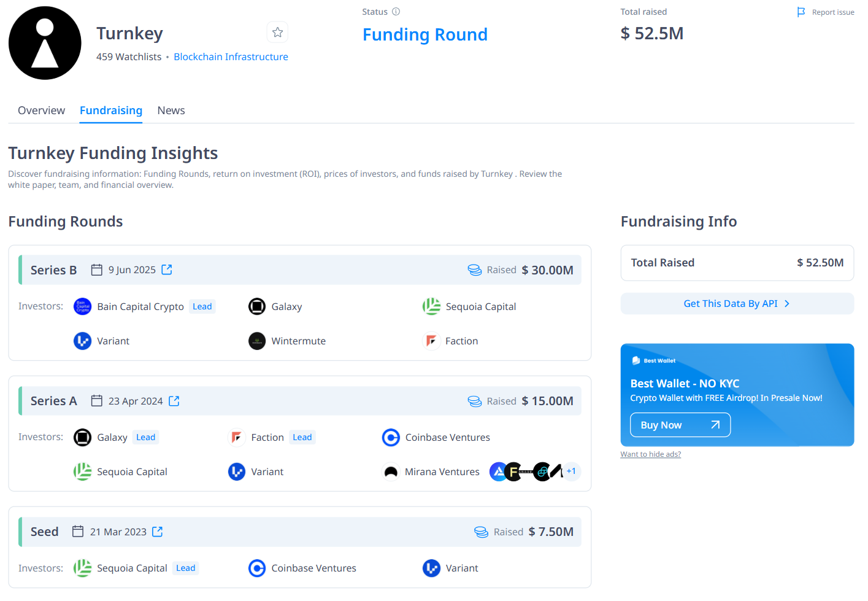
Task: Click Lead badge next to Series A Galaxy
Action: [145, 437]
